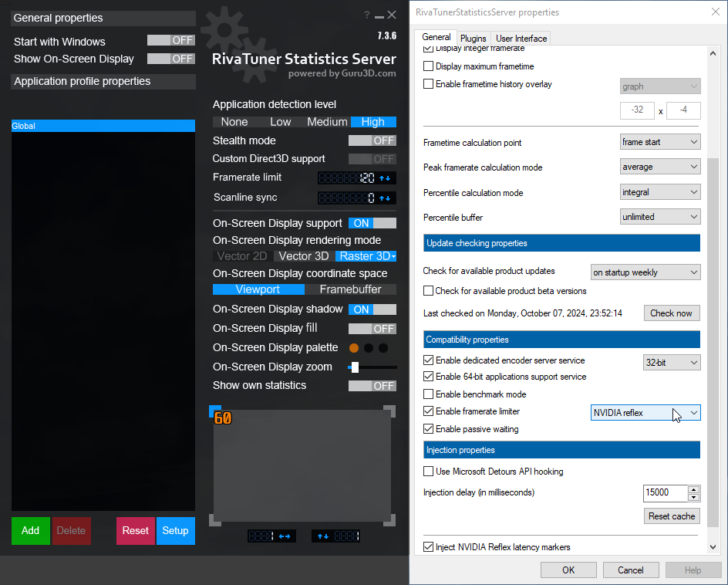The image size is (728, 585).
Task: Toggle Show own statistics switch
Action: tap(372, 386)
